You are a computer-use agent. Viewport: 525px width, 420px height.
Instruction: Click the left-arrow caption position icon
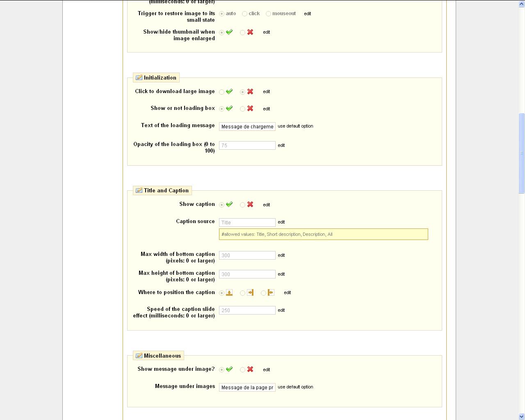tap(271, 292)
